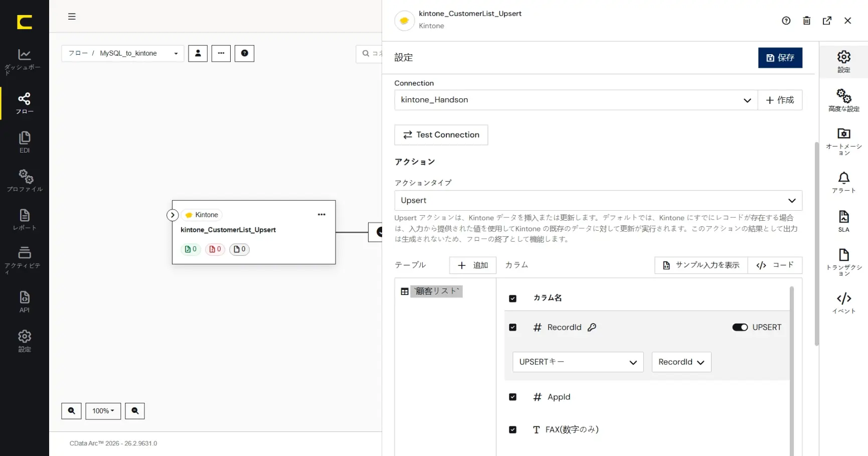The image size is (868, 456).
Task: Click the user icon button in flow toolbar
Action: (198, 53)
